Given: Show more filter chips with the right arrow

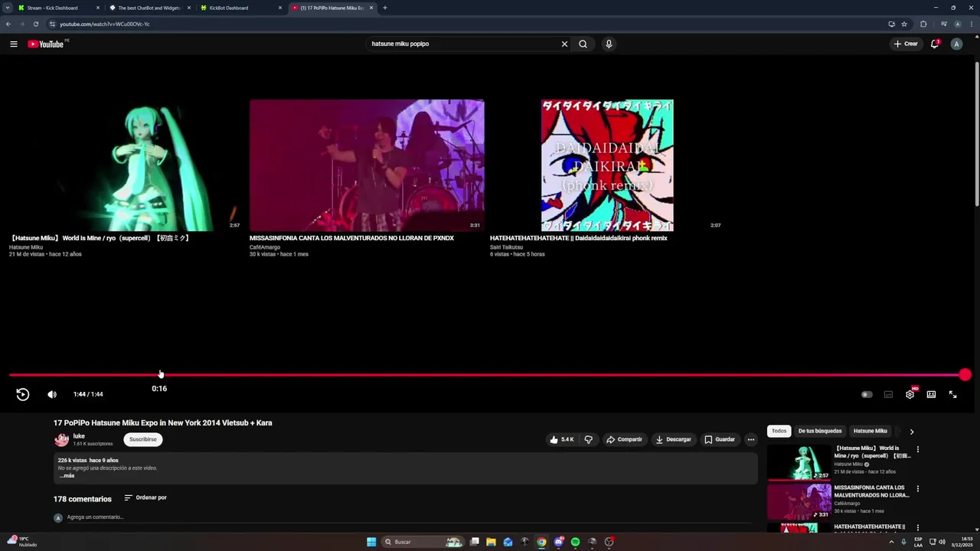Looking at the screenshot, I should [x=911, y=432].
